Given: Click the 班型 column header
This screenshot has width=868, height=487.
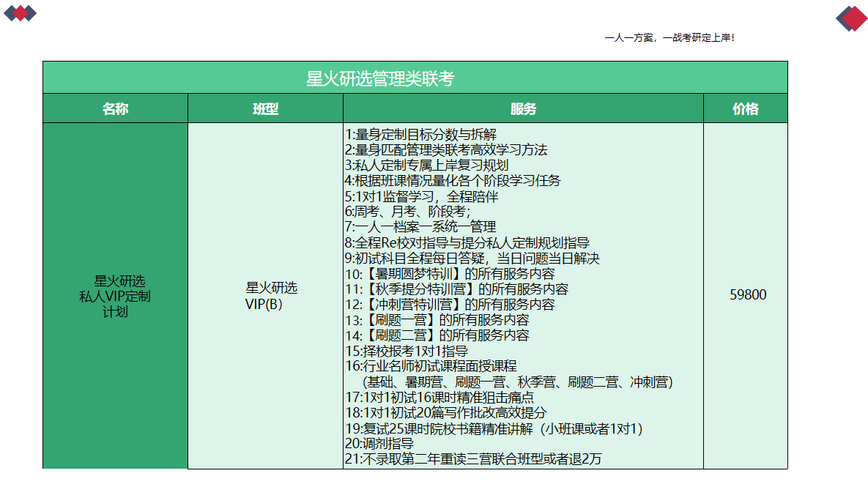Looking at the screenshot, I should click(265, 109).
